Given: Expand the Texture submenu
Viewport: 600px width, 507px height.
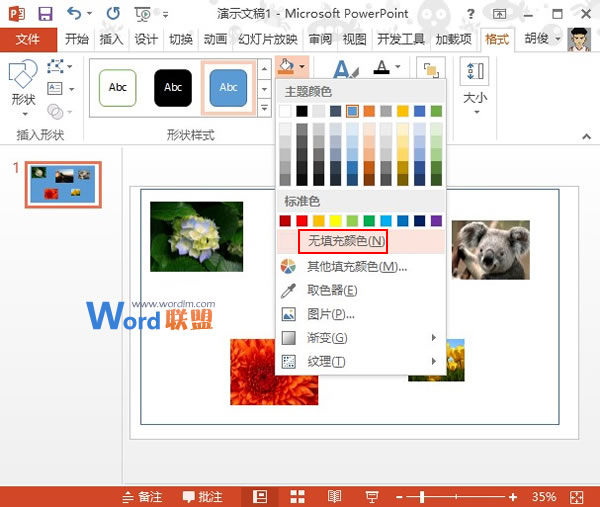Looking at the screenshot, I should pos(360,362).
